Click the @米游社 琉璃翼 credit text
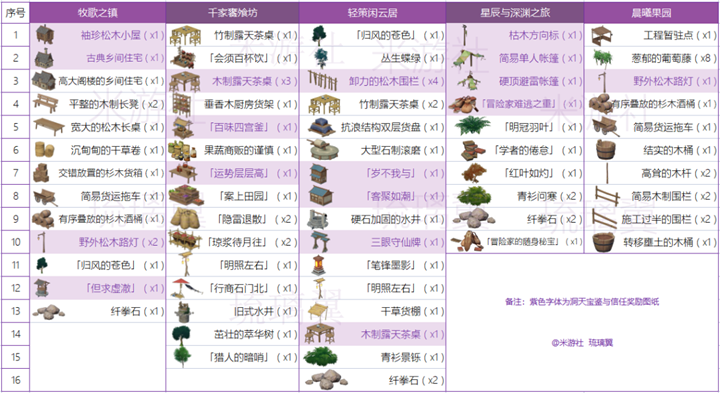720x393 pixels. click(x=582, y=343)
